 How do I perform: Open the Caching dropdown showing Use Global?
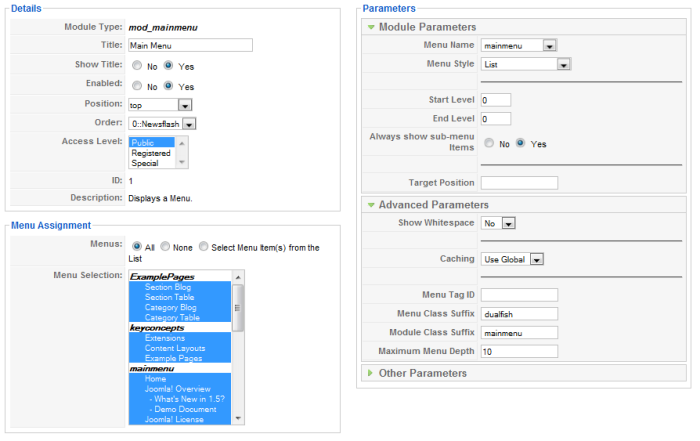click(x=512, y=259)
